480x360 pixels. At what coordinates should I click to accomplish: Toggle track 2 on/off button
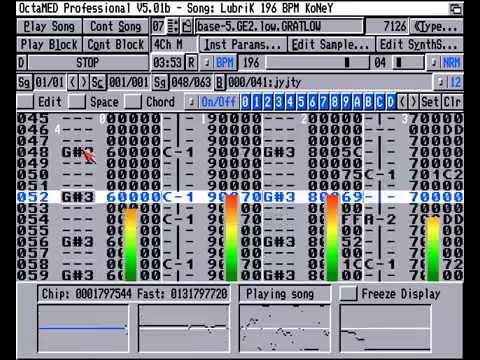tap(268, 102)
